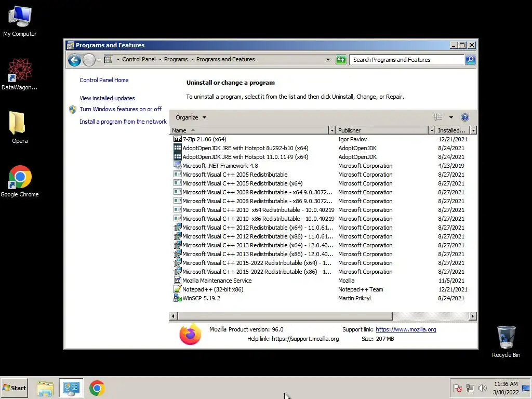This screenshot has height=399, width=532.
Task: Select Microsoft .NET Framework 4.8 icon
Action: tap(178, 165)
